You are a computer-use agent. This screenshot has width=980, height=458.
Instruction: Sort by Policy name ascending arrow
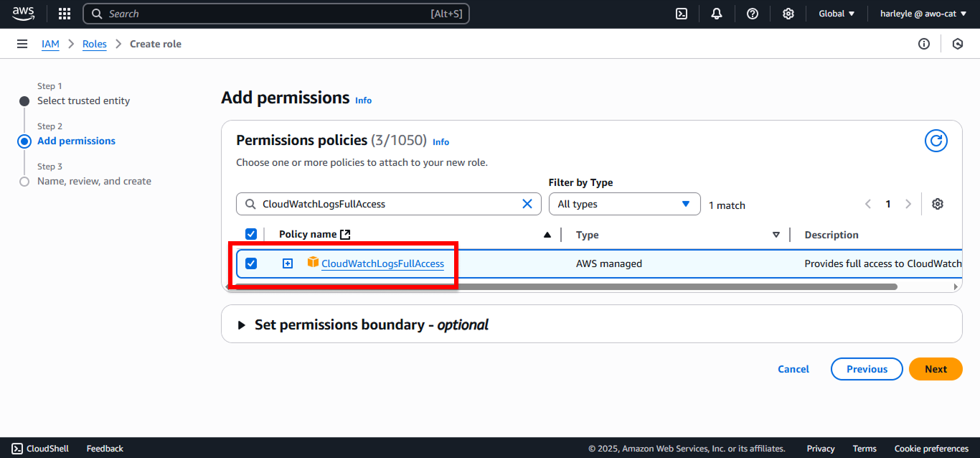[547, 235]
